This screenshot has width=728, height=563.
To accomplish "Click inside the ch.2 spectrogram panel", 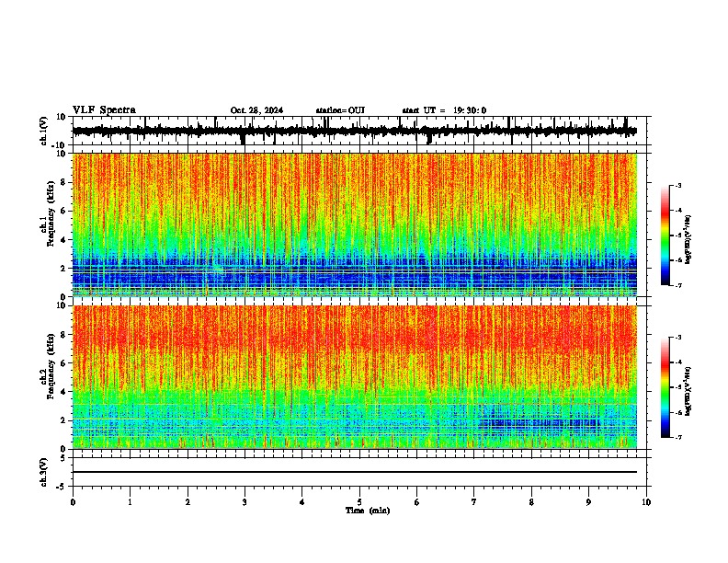I will point(355,377).
